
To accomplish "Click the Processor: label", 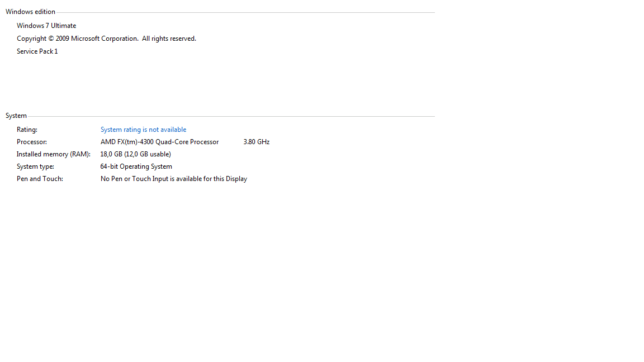I will click(32, 142).
